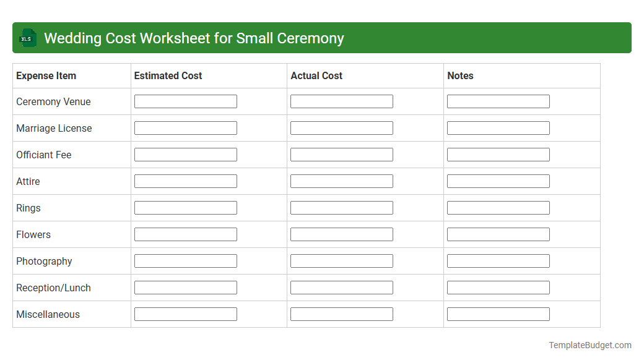Image resolution: width=644 pixels, height=363 pixels.
Task: Click the Expense Item column header
Action: 46,75
